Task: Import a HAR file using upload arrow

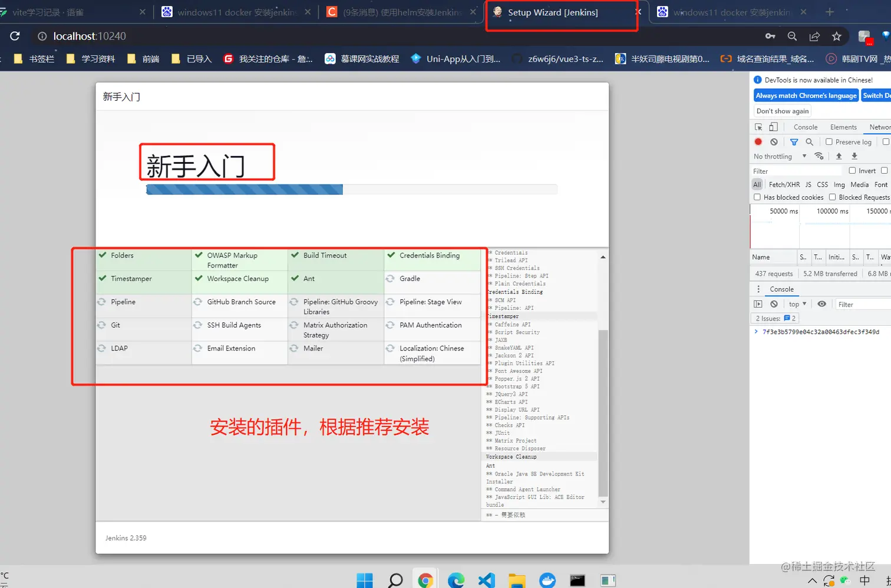Action: 839,156
